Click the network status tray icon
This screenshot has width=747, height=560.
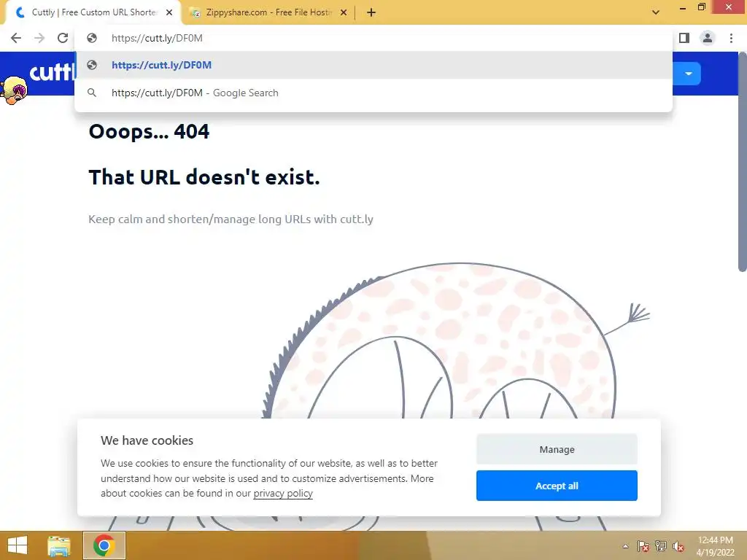pos(661,546)
